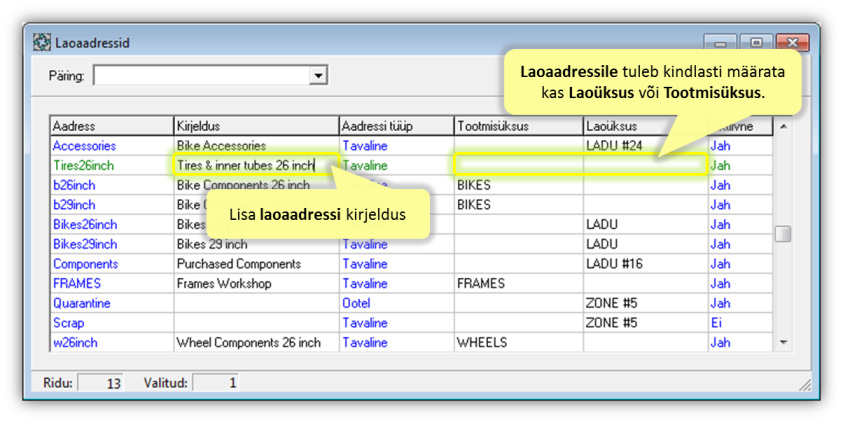Click the Tootmisüksus column header
Image resolution: width=843 pixels, height=423 pixels.
(x=517, y=127)
